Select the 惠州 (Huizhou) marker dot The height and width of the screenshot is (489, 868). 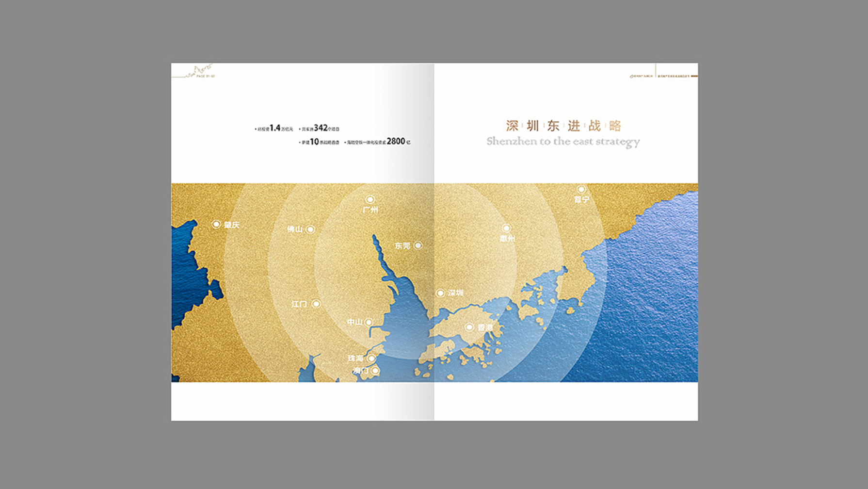tap(506, 228)
